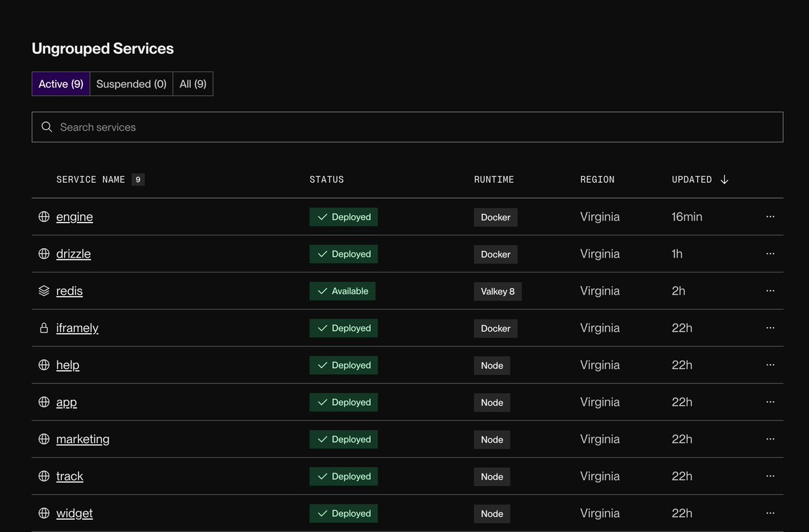Focus the Search services input field

(407, 127)
